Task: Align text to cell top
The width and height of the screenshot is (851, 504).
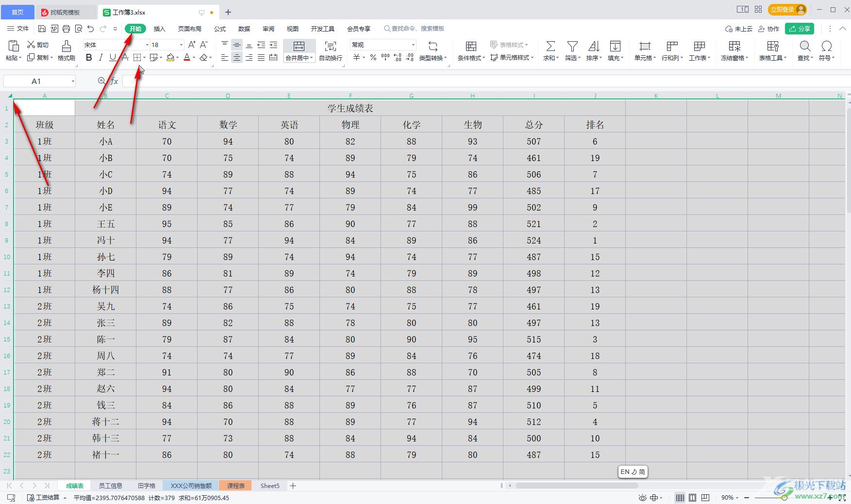Action: coord(225,45)
